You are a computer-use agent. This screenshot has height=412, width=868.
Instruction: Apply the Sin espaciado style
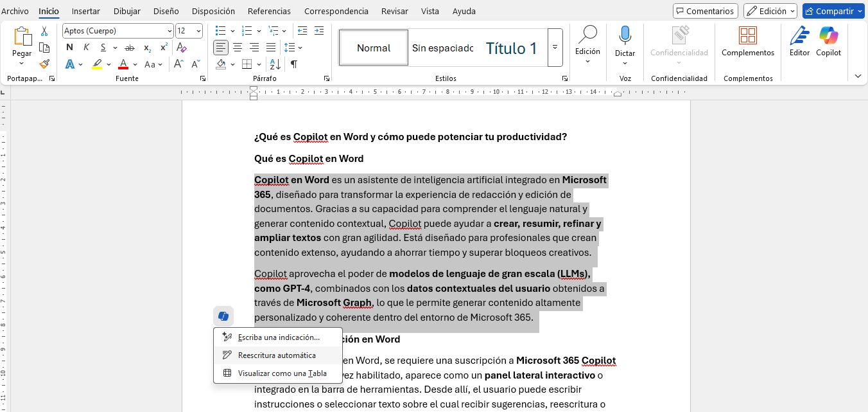(443, 48)
